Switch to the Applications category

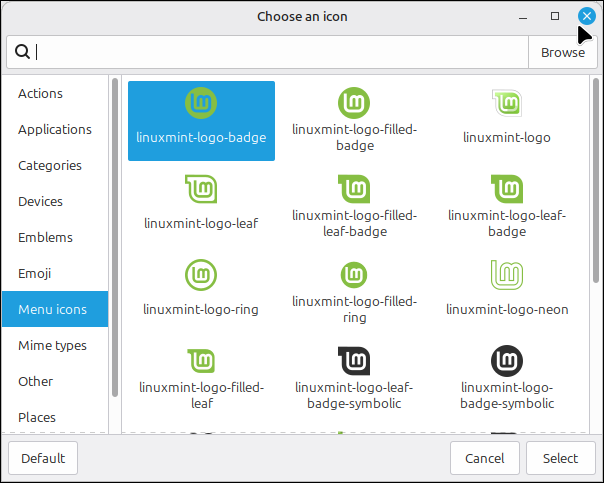55,129
